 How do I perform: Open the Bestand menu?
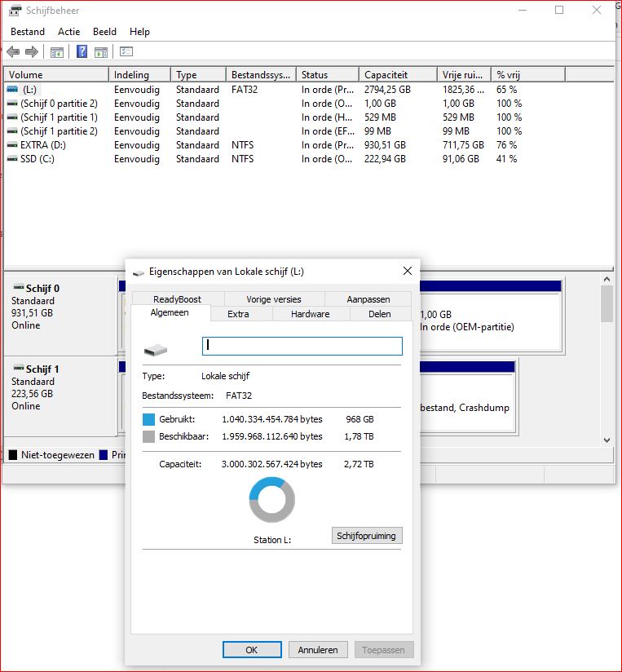click(x=28, y=32)
